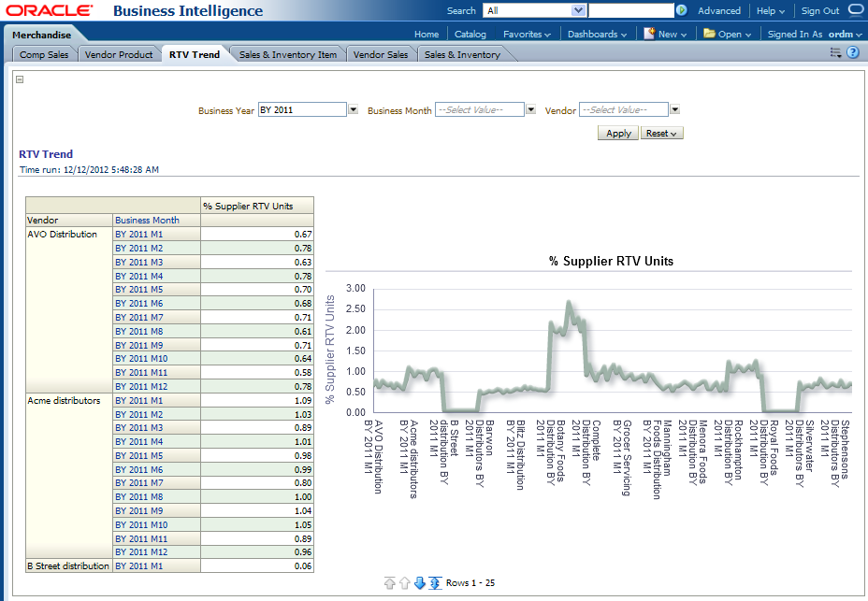This screenshot has width=868, height=601.
Task: Open the Favorites menu
Action: click(x=527, y=34)
